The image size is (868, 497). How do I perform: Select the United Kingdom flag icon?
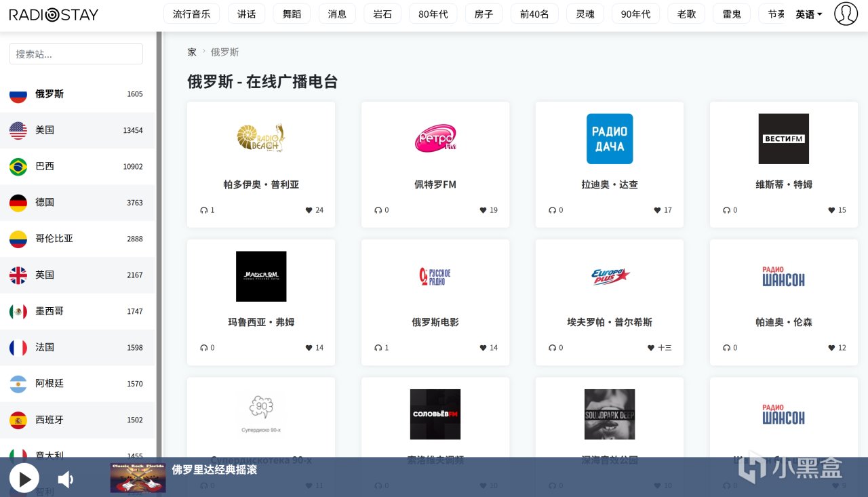[18, 275]
